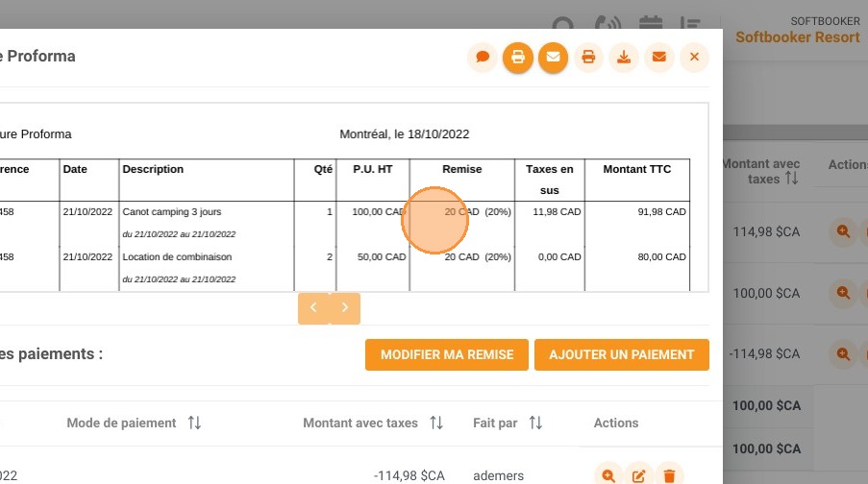
Task: Click the Taxes en sus column header
Action: click(549, 180)
